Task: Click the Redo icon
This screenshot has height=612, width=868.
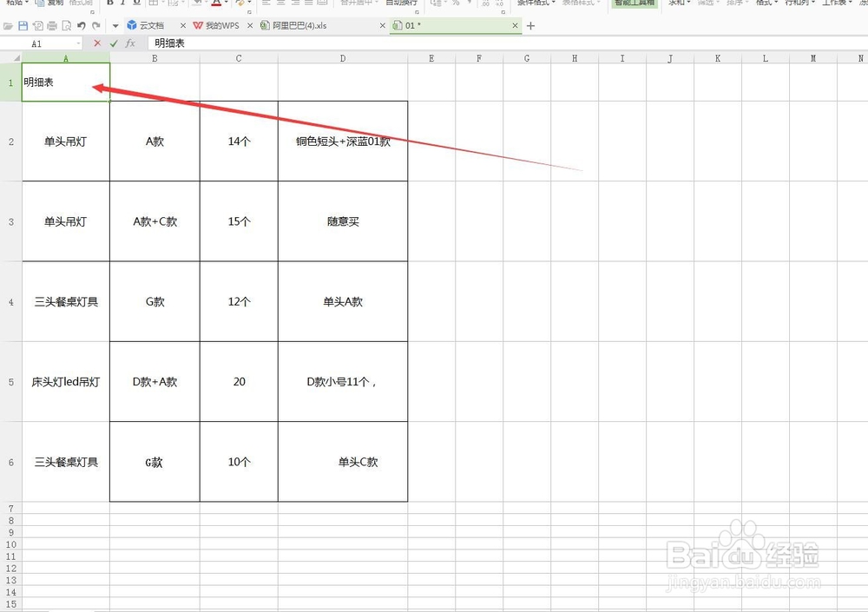Action: point(95,25)
